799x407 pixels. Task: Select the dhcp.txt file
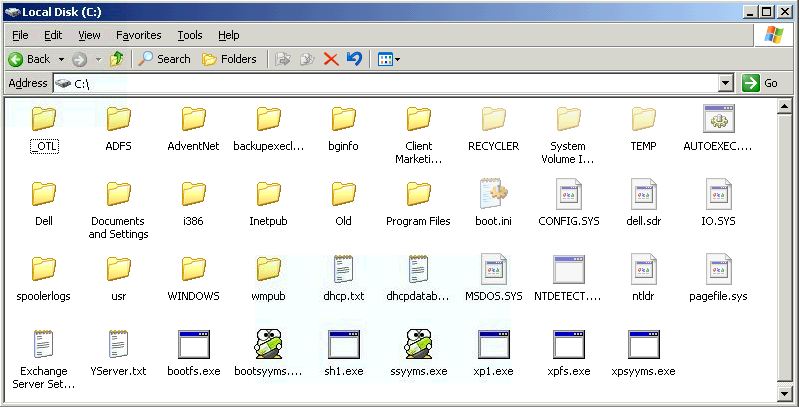click(x=343, y=278)
